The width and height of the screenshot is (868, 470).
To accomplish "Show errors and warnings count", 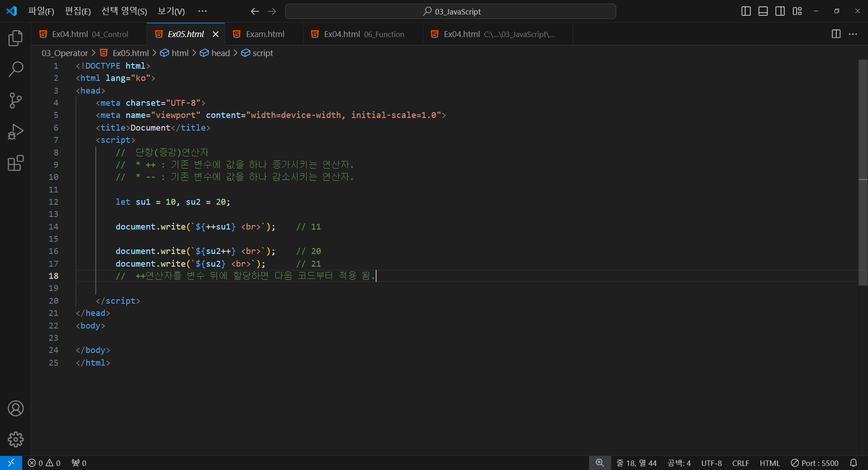I will (x=44, y=463).
